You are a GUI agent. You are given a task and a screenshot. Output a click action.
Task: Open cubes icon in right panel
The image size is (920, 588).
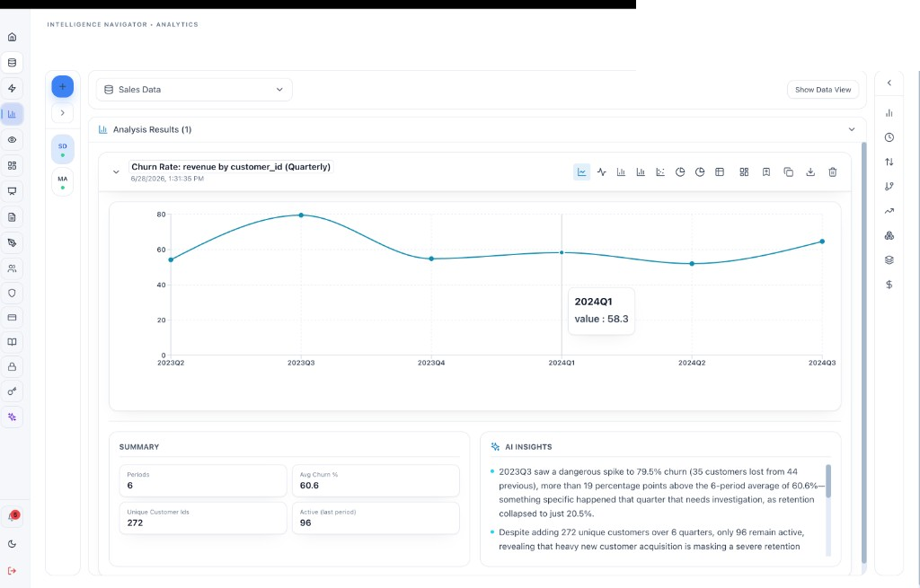point(889,236)
